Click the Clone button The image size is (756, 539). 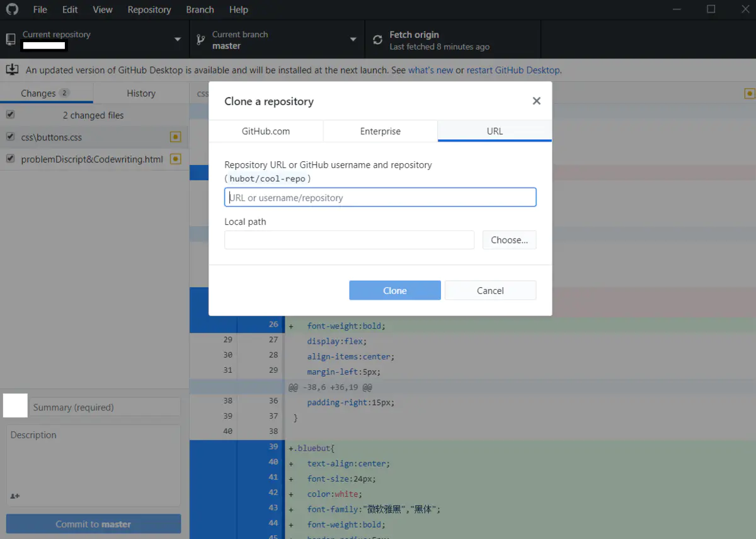tap(395, 290)
